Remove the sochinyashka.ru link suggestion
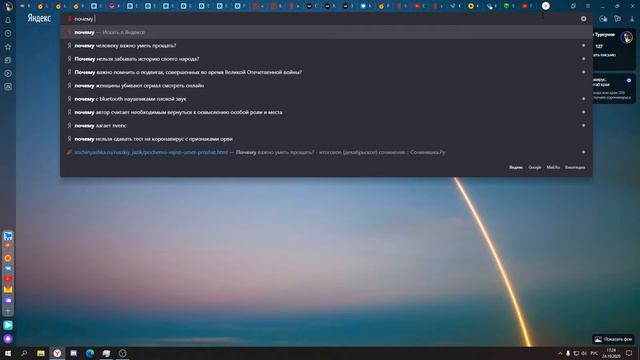 [584, 152]
